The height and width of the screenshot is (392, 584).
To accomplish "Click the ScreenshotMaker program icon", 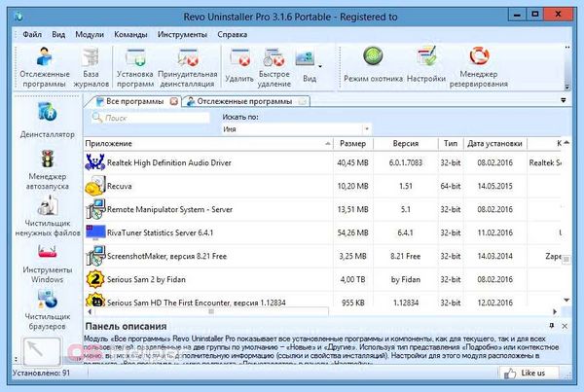I will point(95,256).
